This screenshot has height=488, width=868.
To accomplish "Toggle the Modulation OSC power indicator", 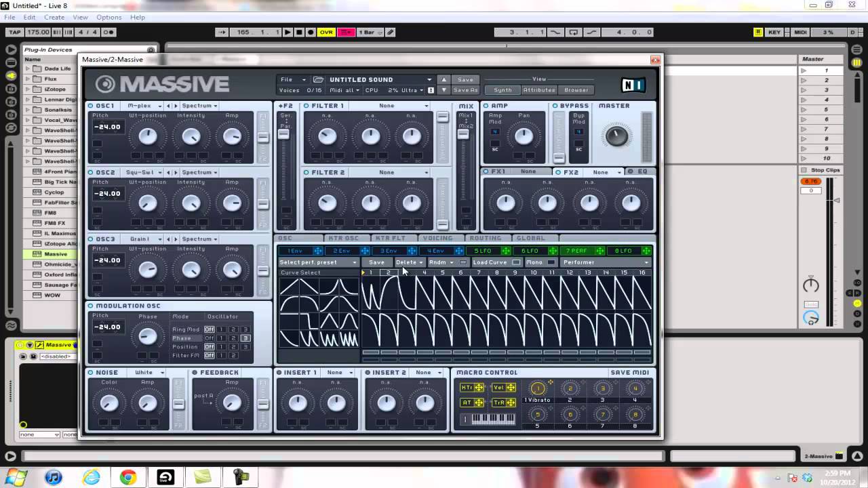I will tap(91, 306).
